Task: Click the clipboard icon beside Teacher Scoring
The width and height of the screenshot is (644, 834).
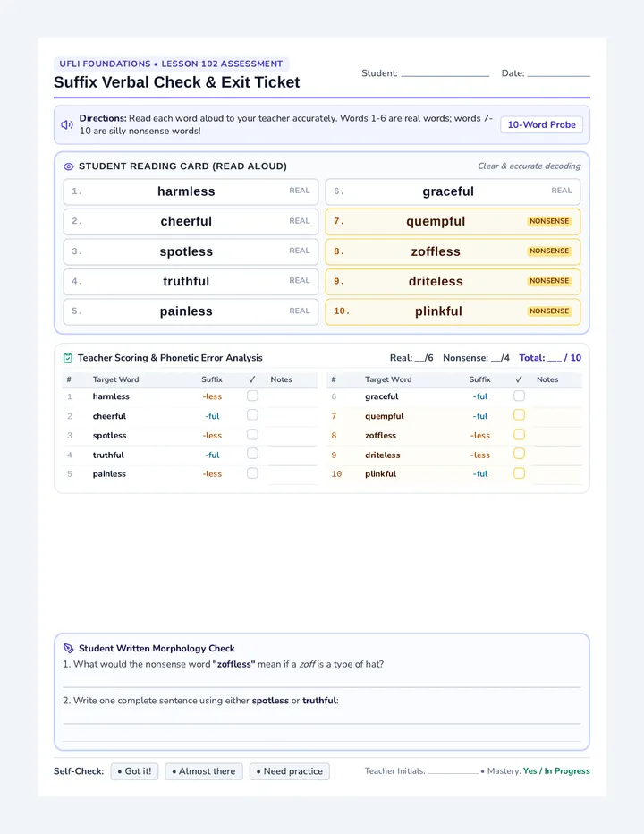Action: 68,358
